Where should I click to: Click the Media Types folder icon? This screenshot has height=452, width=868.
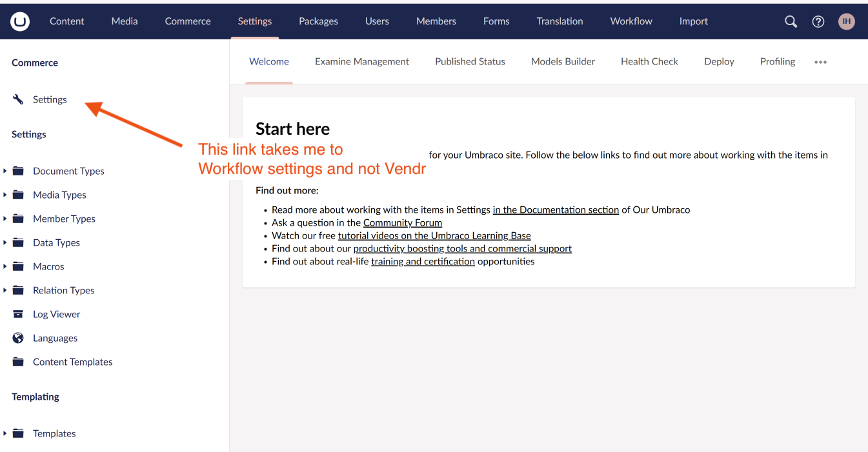18,195
